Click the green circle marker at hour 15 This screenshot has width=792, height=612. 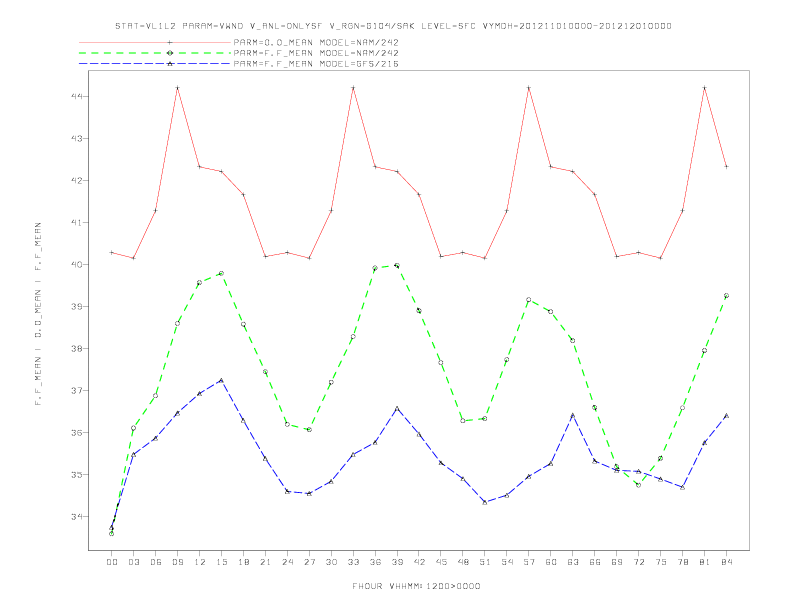(x=221, y=273)
